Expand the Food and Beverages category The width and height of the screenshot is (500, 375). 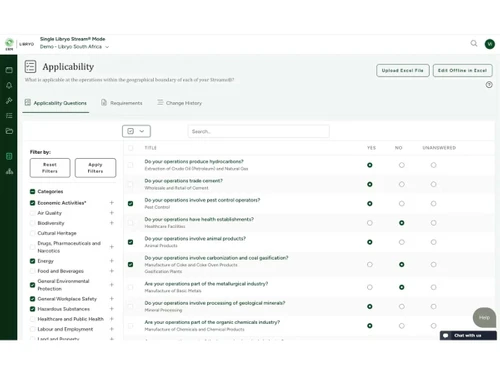pos(112,271)
